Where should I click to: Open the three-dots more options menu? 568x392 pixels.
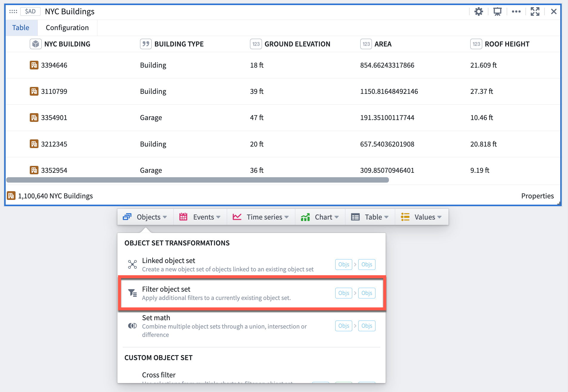[x=516, y=12]
